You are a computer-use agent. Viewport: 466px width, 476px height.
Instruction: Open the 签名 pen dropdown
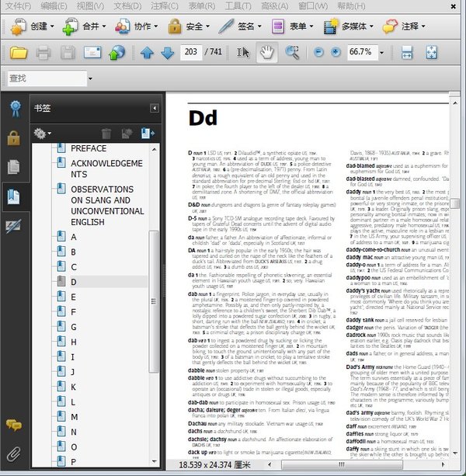240,26
